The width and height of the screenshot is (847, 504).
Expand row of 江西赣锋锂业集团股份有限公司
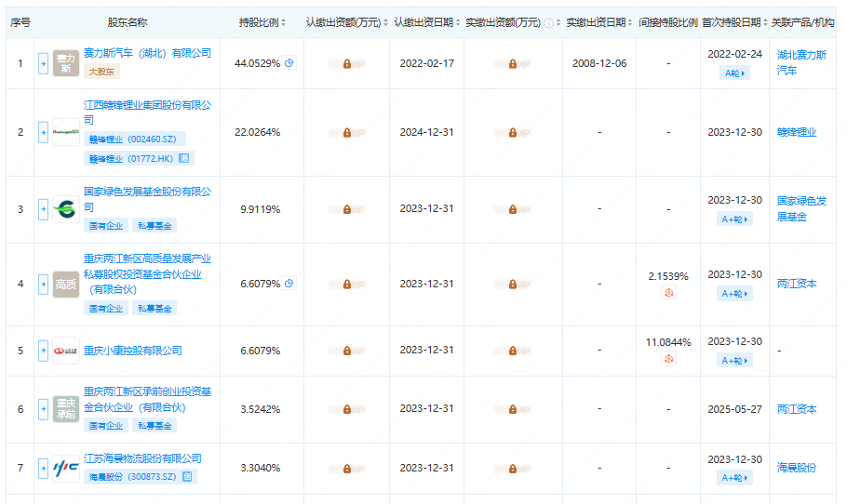click(43, 132)
